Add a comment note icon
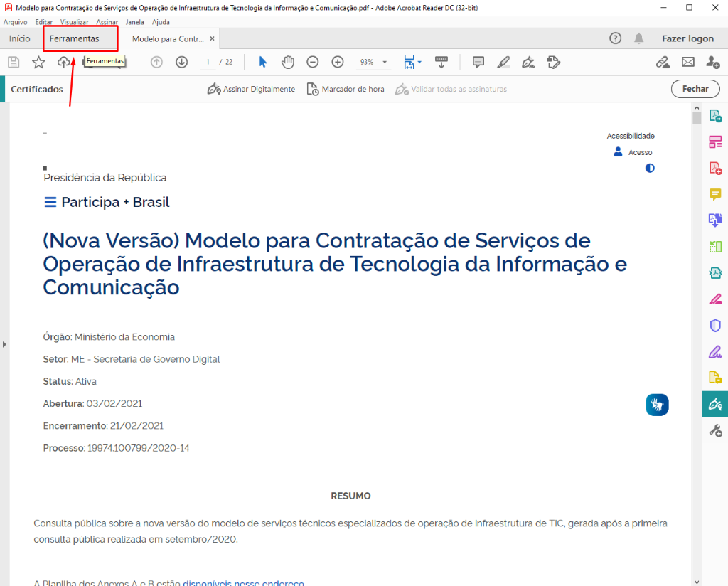 (x=478, y=63)
